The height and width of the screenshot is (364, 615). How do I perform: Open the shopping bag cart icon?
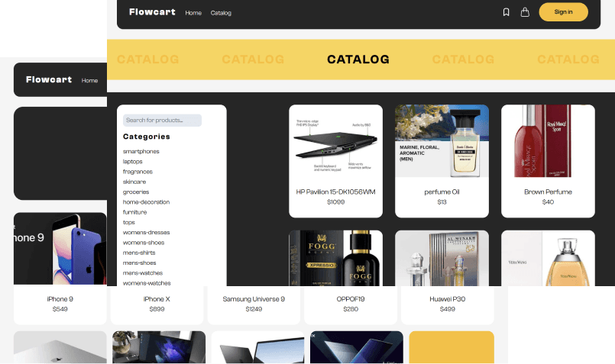pos(525,12)
